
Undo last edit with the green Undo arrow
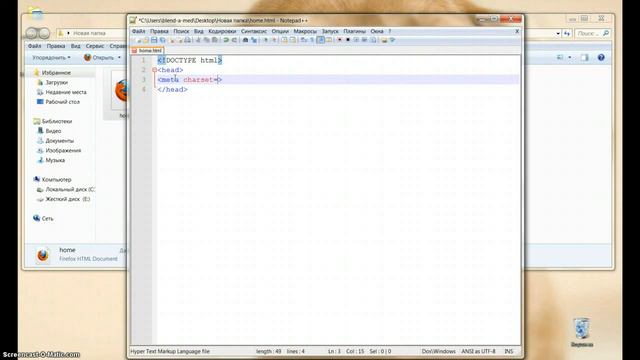click(x=226, y=40)
